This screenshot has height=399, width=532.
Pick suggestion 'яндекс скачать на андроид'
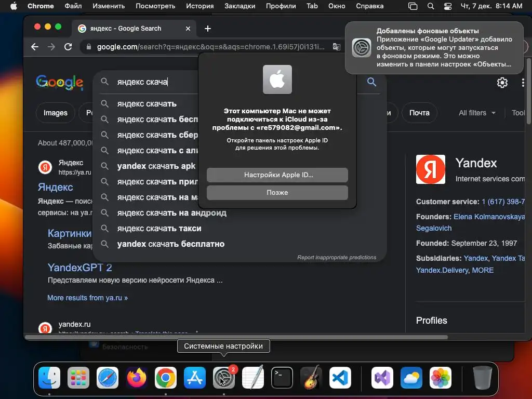point(171,212)
